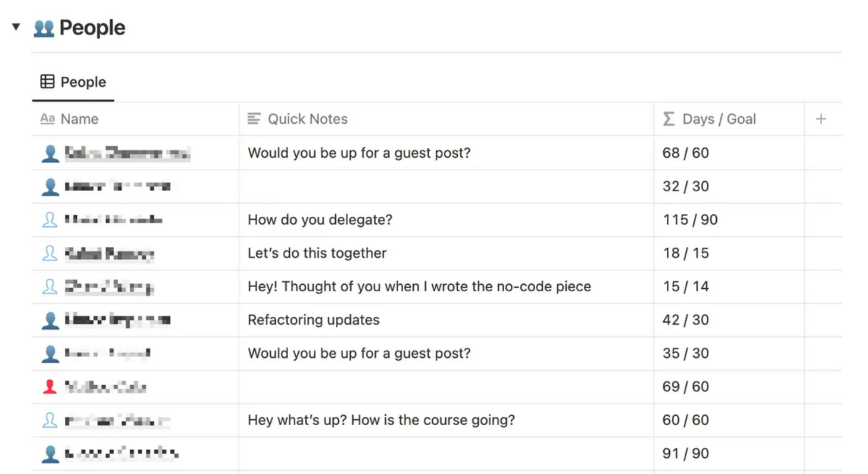Image resolution: width=868 pixels, height=474 pixels.
Task: Click the "People" section heading text
Action: click(92, 28)
